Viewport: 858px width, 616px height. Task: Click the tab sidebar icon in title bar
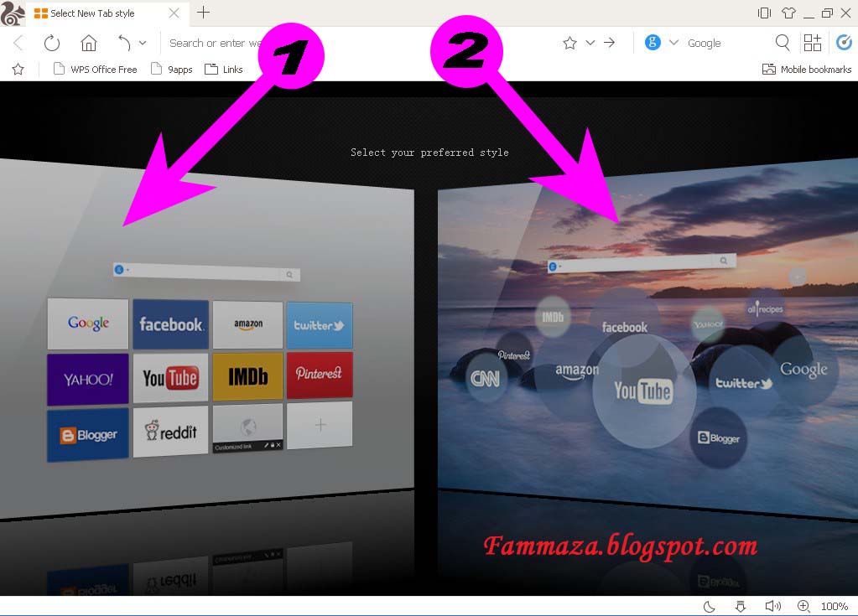(764, 13)
